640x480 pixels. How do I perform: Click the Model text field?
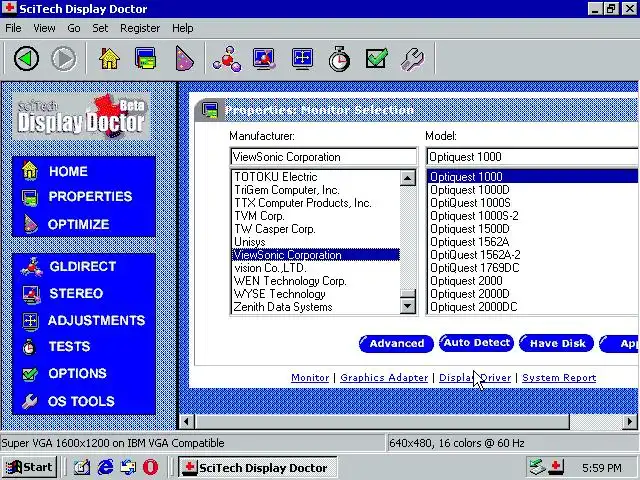pyautogui.click(x=532, y=157)
